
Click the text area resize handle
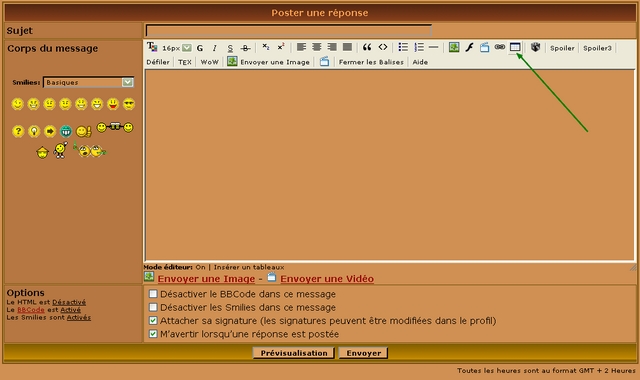pos(633,267)
